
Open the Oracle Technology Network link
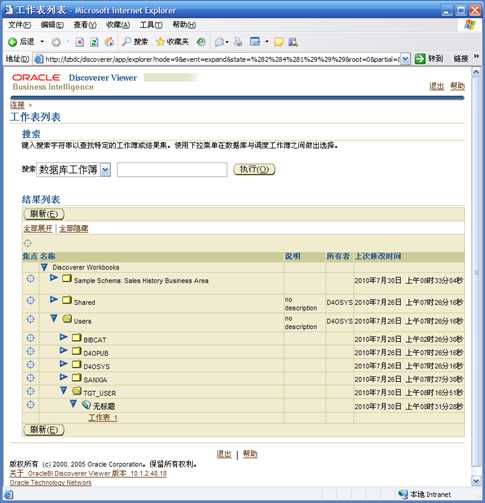click(50, 482)
